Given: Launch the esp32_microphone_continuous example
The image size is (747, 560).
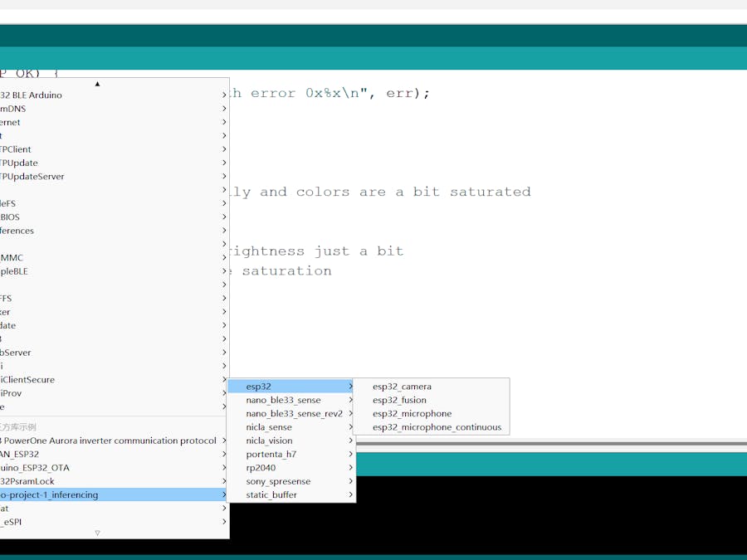Looking at the screenshot, I should click(x=437, y=427).
